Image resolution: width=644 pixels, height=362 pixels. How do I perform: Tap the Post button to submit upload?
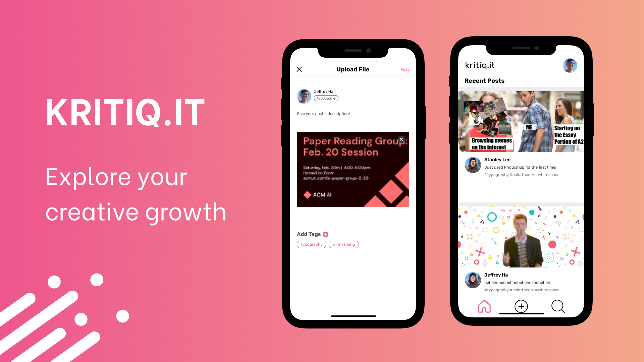coord(405,69)
